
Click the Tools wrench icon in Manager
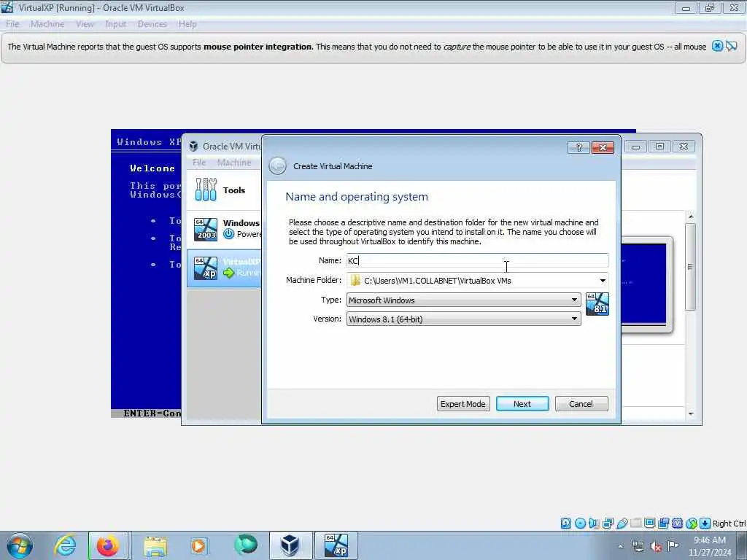[206, 190]
